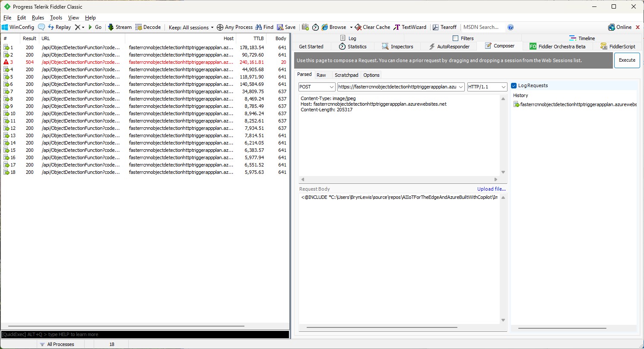Open the Rules menu
Screen dimensions: 644x349
[38, 18]
